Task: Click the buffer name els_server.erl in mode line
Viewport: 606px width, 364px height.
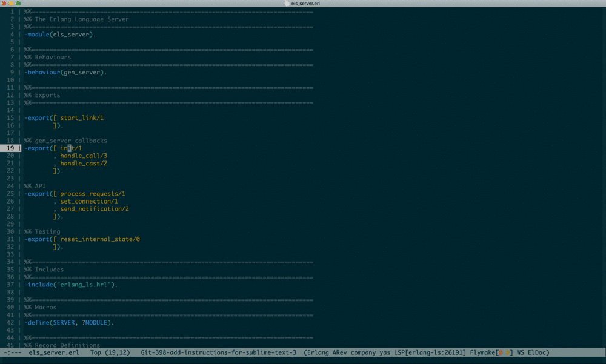Action: [x=54, y=352]
